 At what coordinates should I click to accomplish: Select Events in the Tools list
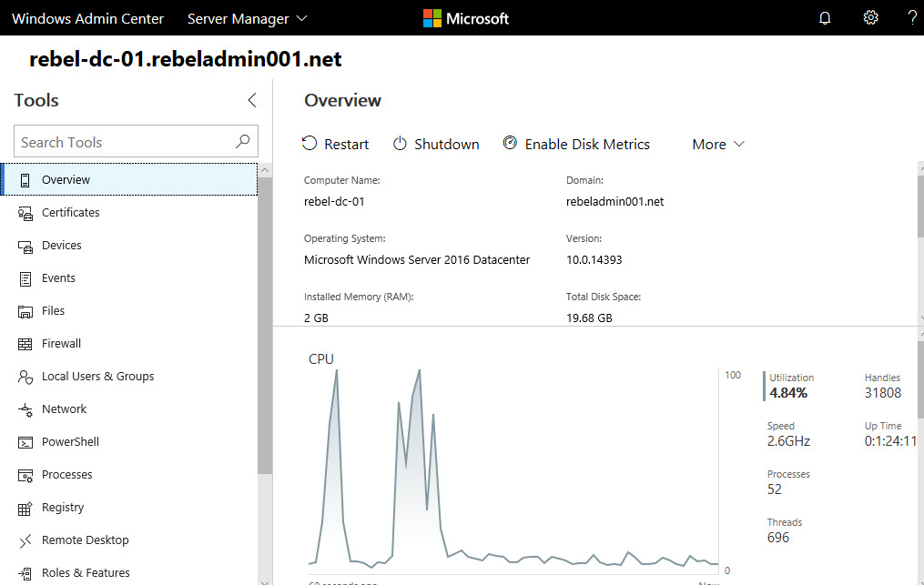(x=129, y=278)
